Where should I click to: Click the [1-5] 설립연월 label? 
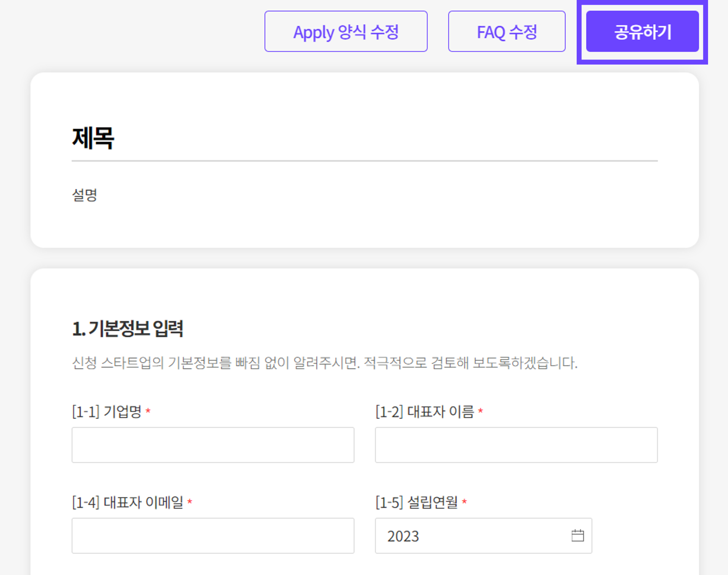416,502
